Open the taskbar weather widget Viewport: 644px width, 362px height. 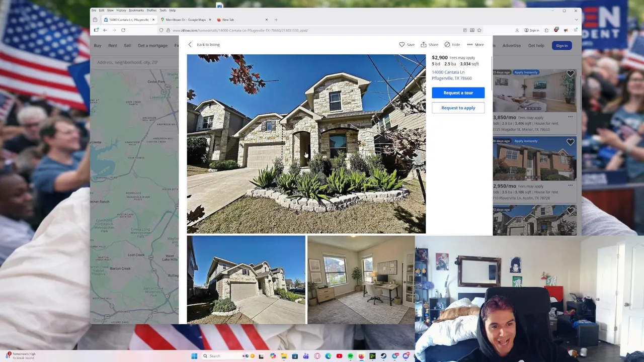coord(20,356)
